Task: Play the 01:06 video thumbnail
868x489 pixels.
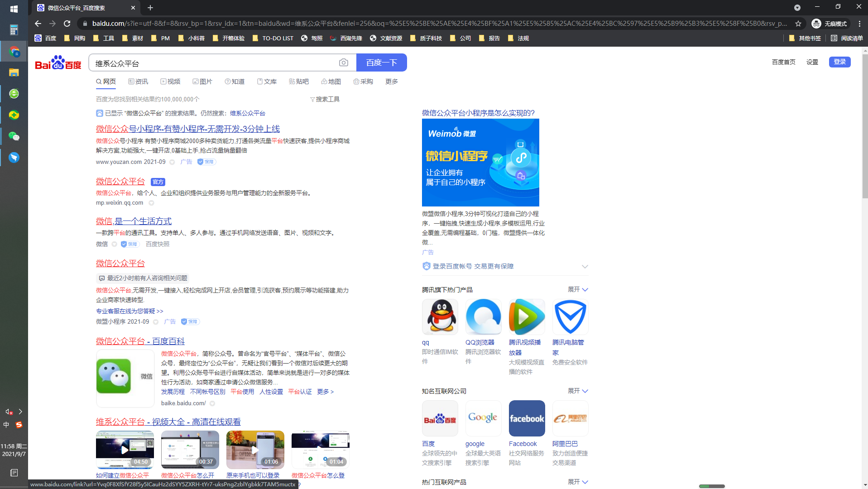Action: click(255, 450)
